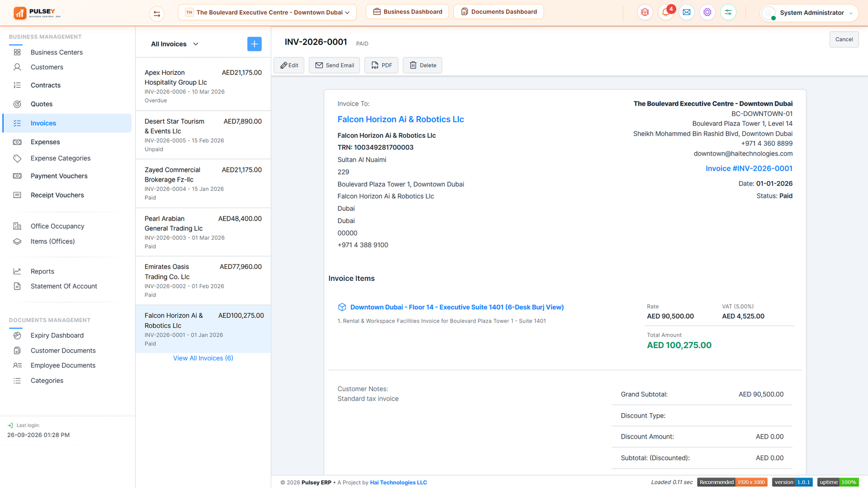Open the Documents Dashboard button
The image size is (868, 488).
pos(499,12)
